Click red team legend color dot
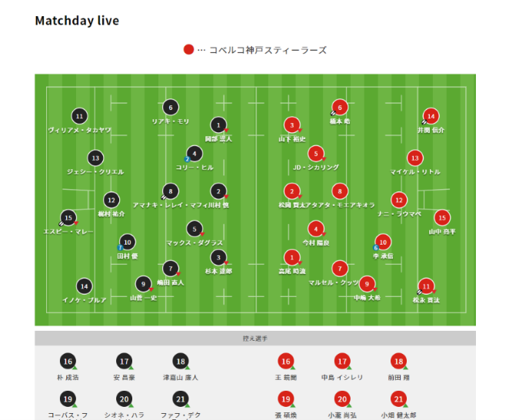519x420 pixels. click(x=188, y=50)
